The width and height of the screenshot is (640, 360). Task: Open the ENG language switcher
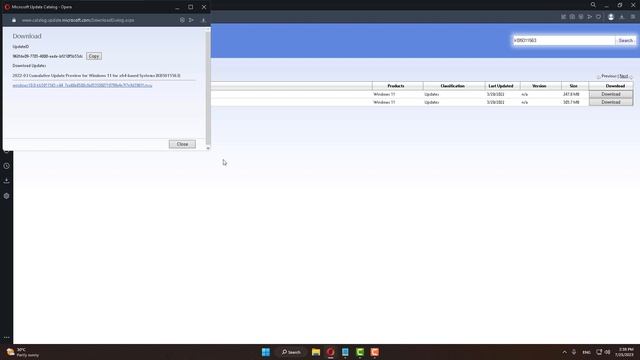tap(587, 352)
